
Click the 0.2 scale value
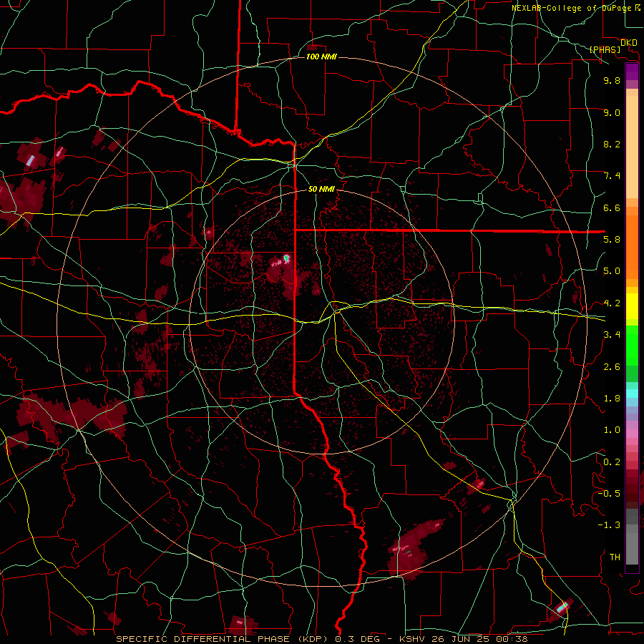coord(612,462)
